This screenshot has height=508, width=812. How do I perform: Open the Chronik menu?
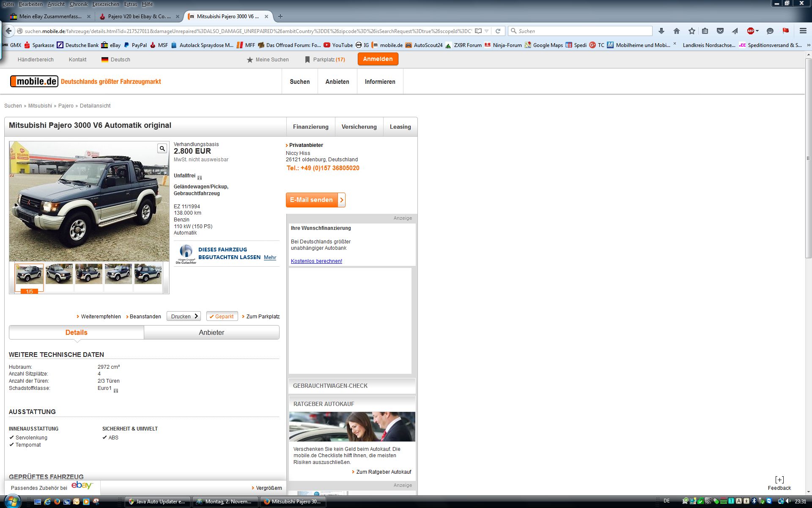[x=78, y=4]
